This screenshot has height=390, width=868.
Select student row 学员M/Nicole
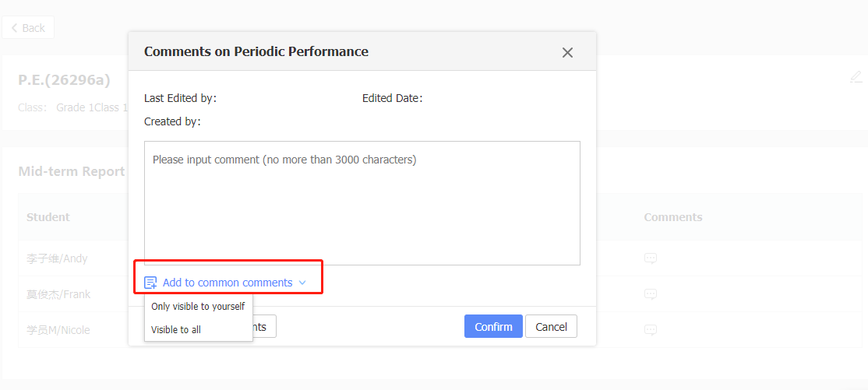click(x=58, y=330)
